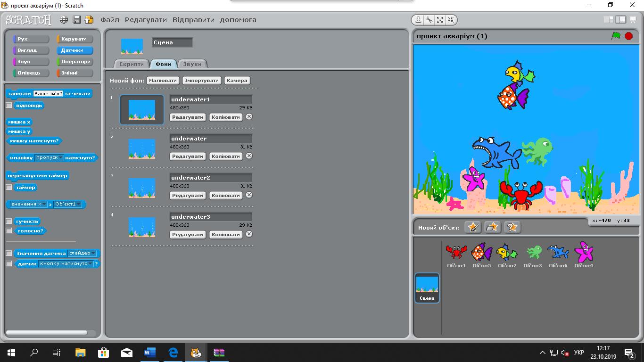This screenshot has height=362, width=644.
Task: Delete the underwater3 background
Action: click(249, 234)
